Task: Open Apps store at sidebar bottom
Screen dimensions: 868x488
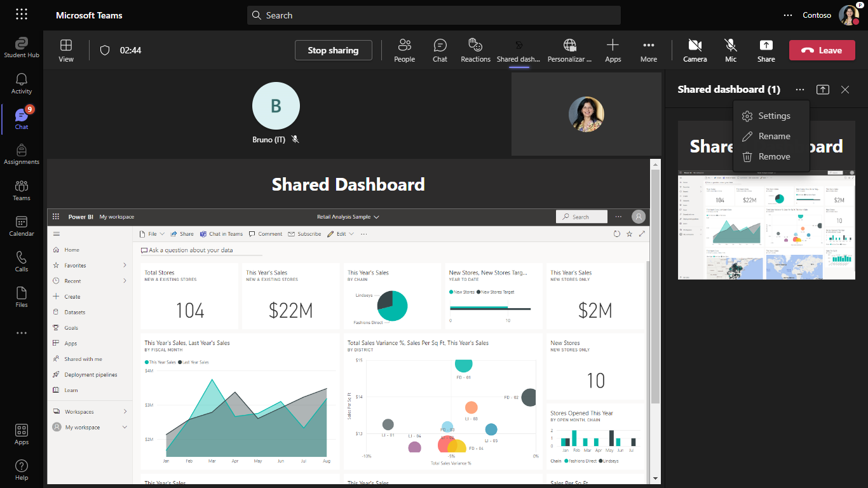Action: [x=22, y=435]
